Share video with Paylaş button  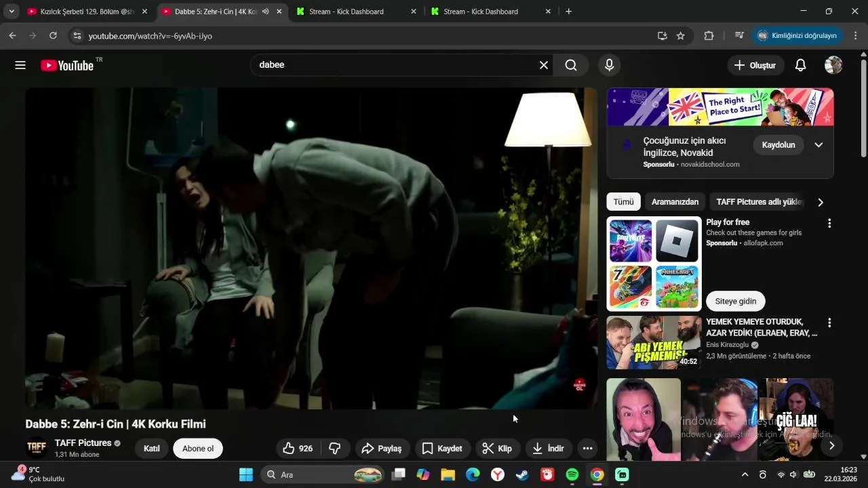[382, 448]
